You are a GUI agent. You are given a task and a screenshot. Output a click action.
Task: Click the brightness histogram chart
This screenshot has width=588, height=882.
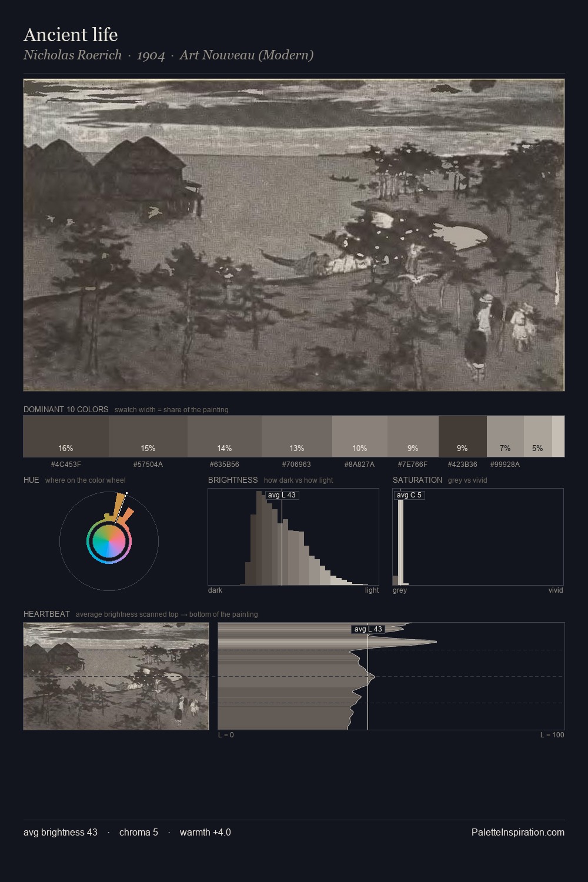click(x=293, y=537)
